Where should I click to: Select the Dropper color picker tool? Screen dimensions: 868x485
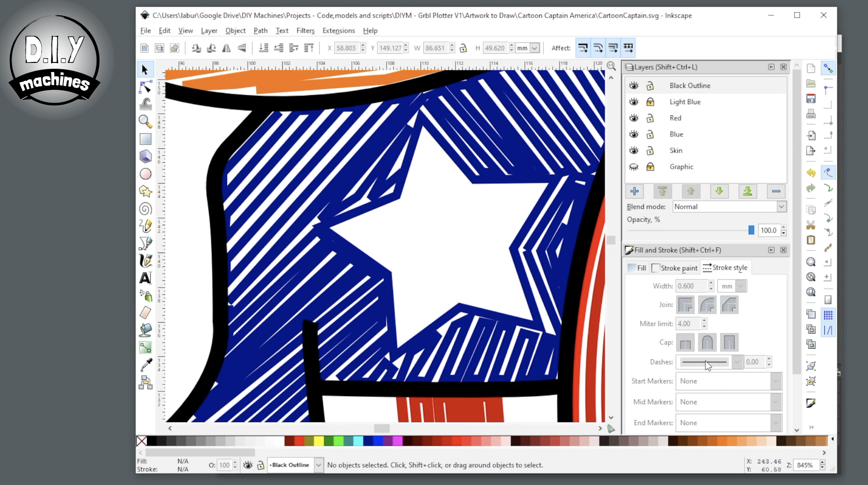click(x=145, y=364)
